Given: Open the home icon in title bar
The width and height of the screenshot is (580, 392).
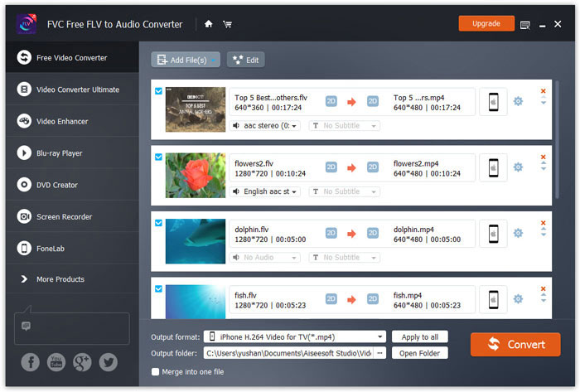Looking at the screenshot, I should tap(209, 24).
